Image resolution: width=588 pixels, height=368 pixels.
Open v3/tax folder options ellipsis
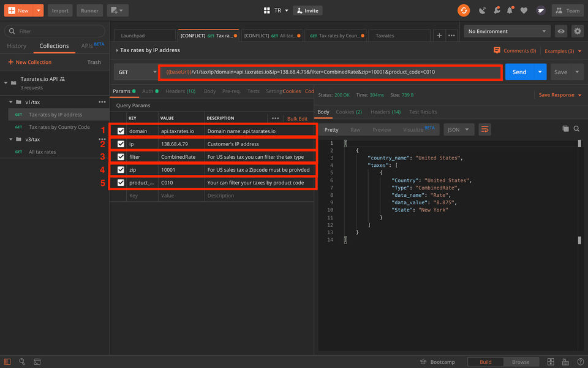pyautogui.click(x=102, y=139)
